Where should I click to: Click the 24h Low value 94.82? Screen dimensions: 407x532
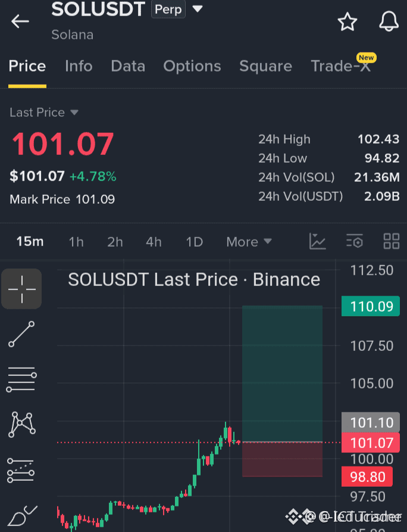pos(382,158)
